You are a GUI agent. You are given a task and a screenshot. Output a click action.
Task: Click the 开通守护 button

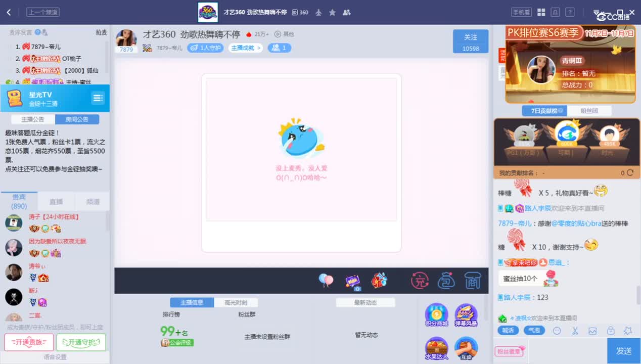tap(81, 342)
